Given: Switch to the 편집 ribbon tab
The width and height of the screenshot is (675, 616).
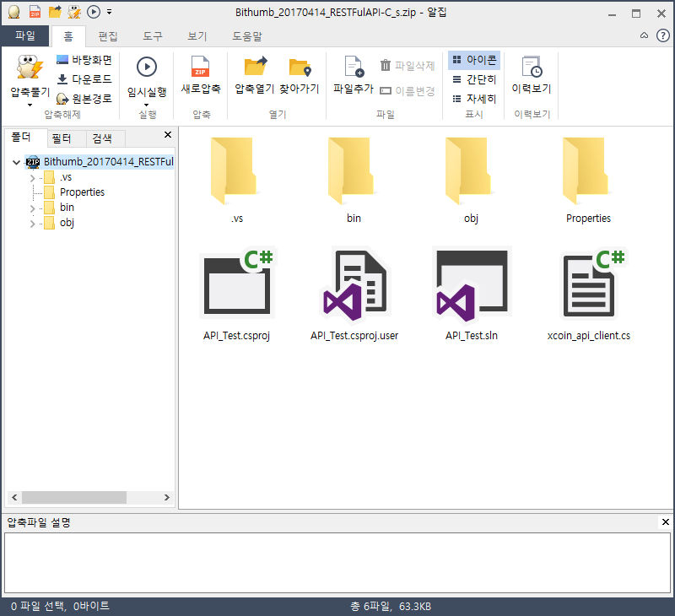Looking at the screenshot, I should [108, 36].
